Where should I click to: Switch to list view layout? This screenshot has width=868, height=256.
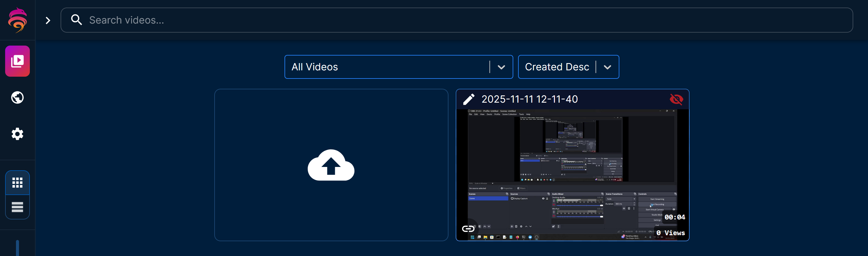click(x=17, y=207)
